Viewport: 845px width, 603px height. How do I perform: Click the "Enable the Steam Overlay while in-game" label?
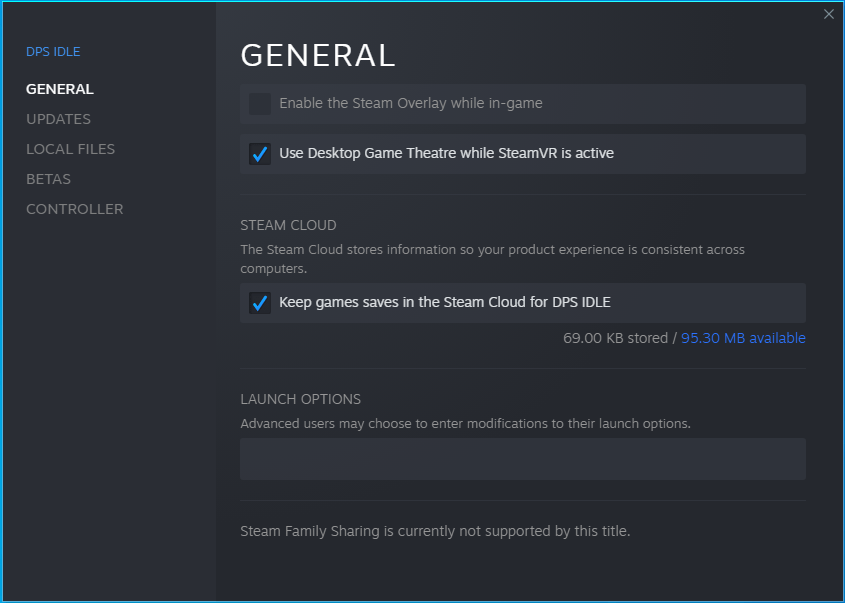410,103
